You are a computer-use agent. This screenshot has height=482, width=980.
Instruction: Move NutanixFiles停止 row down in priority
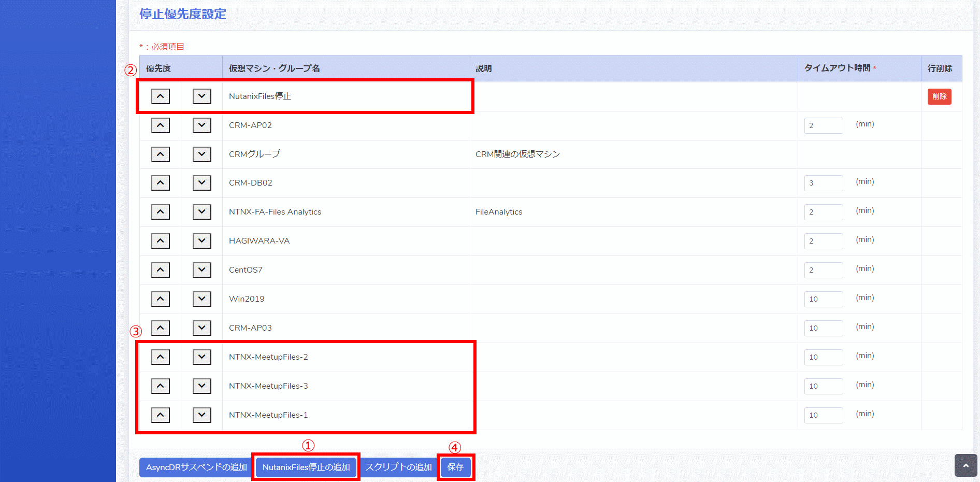[202, 96]
